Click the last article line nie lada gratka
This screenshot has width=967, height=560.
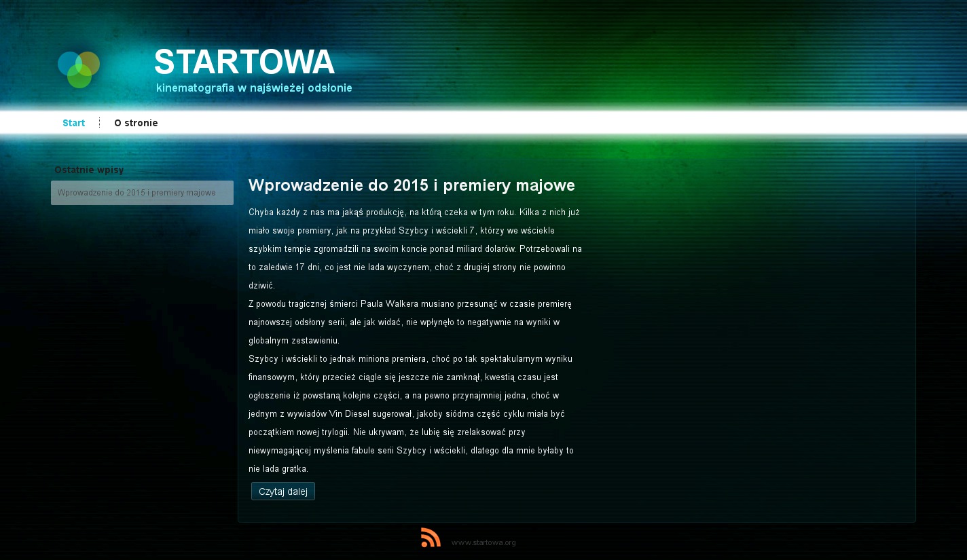[278, 468]
